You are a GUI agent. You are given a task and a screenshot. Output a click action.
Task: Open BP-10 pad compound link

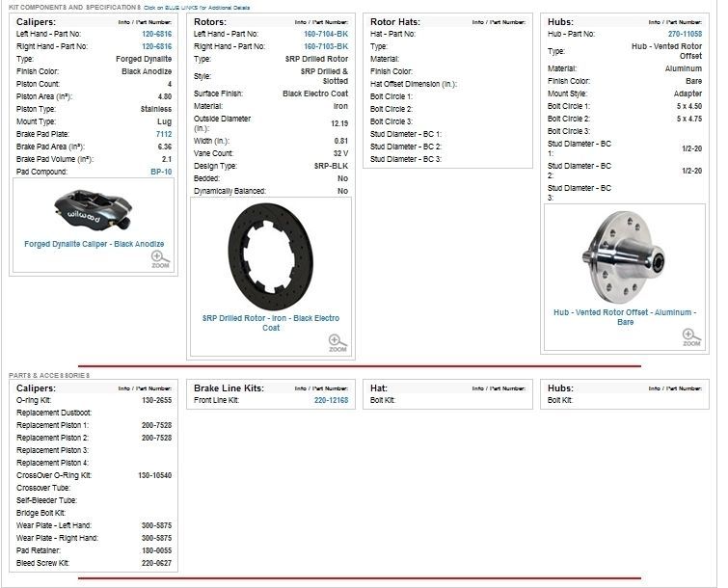tap(161, 172)
